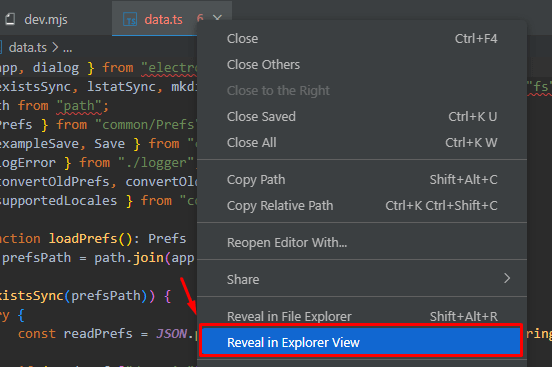This screenshot has height=367, width=552.
Task: Choose Close Others menu entry
Action: (362, 65)
